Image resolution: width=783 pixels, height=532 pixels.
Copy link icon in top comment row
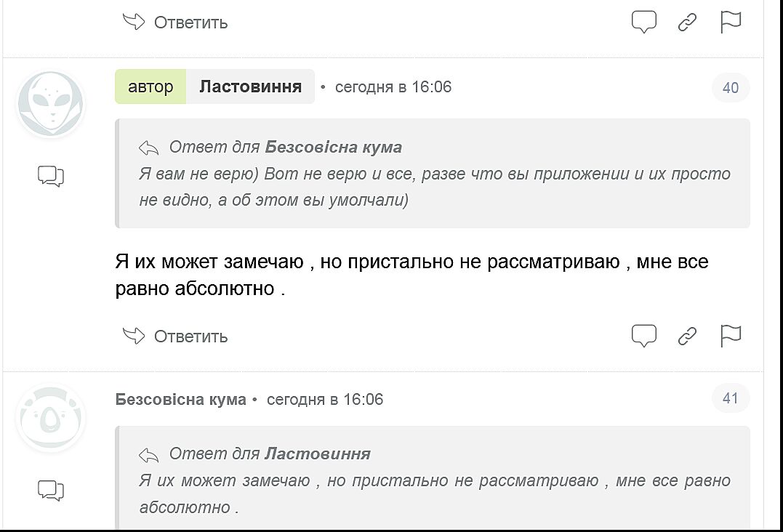687,23
